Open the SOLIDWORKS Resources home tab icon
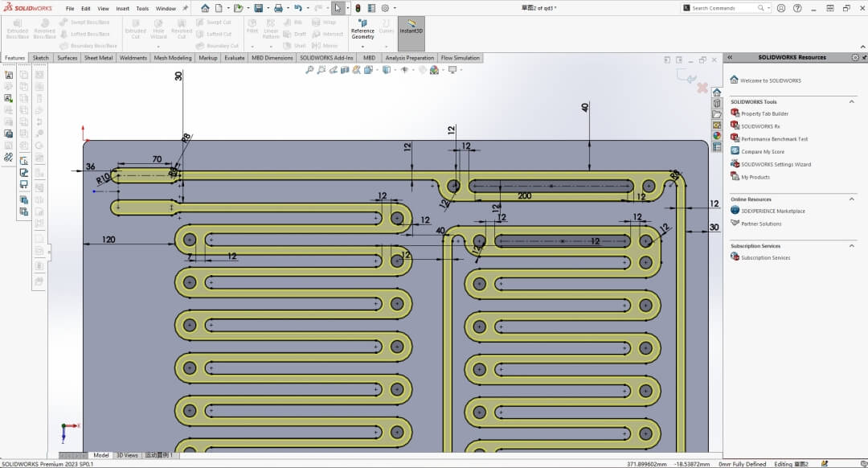Viewport: 868px width, 468px height. point(717,92)
